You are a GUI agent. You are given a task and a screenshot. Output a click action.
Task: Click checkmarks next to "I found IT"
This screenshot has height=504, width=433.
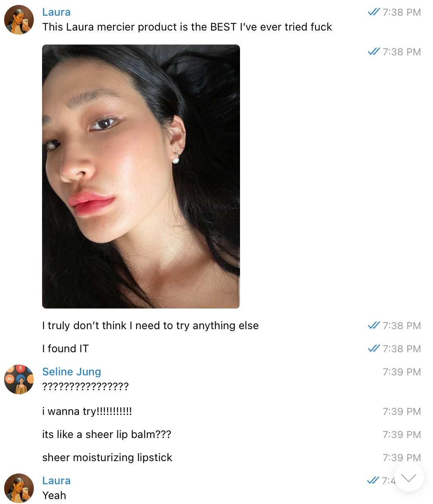coord(374,349)
